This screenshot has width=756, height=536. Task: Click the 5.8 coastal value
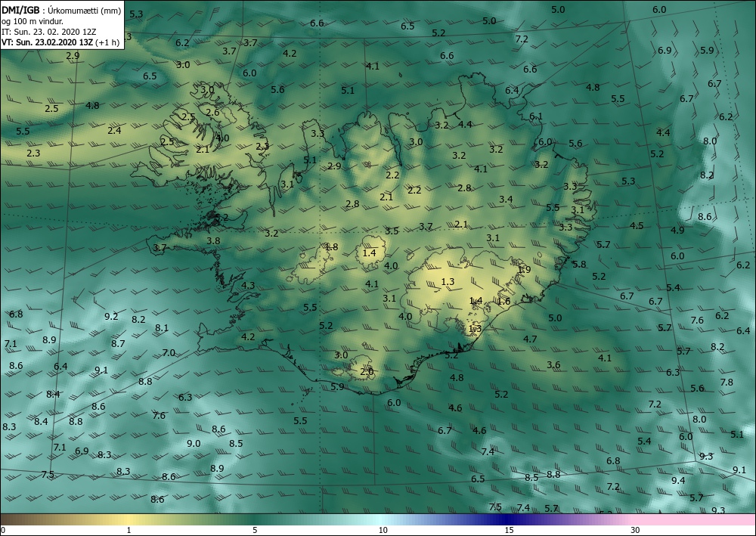click(579, 265)
